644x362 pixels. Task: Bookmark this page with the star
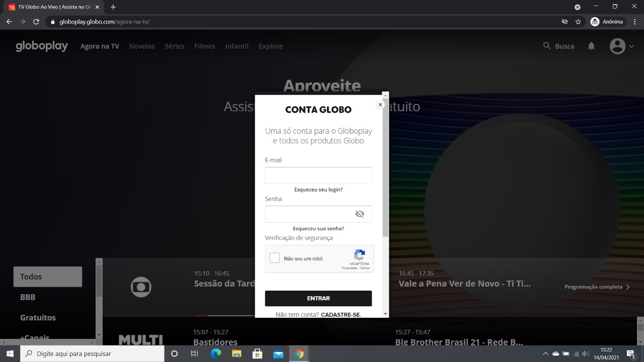(578, 22)
